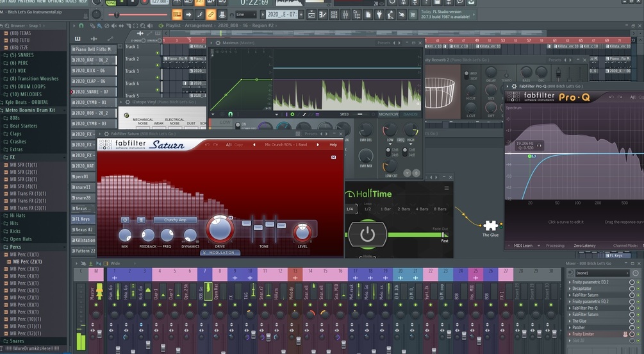This screenshot has width=644, height=354.
Task: Toggle the Maximus LOW band ON switch
Action: [237, 124]
